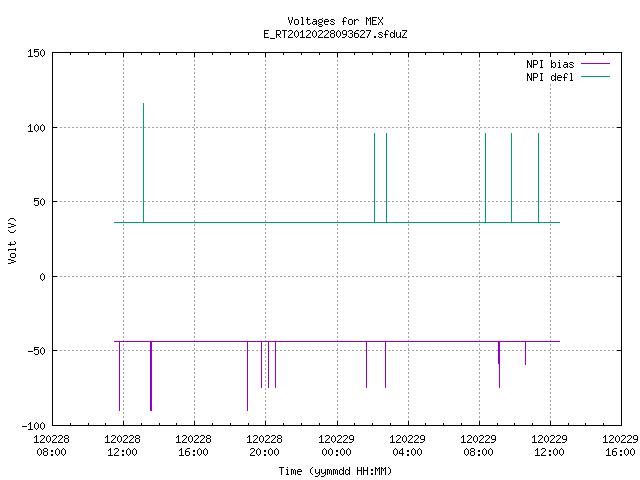Image resolution: width=640 pixels, height=480 pixels.
Task: Click the purple NPI bias legend line sample
Action: [595, 64]
